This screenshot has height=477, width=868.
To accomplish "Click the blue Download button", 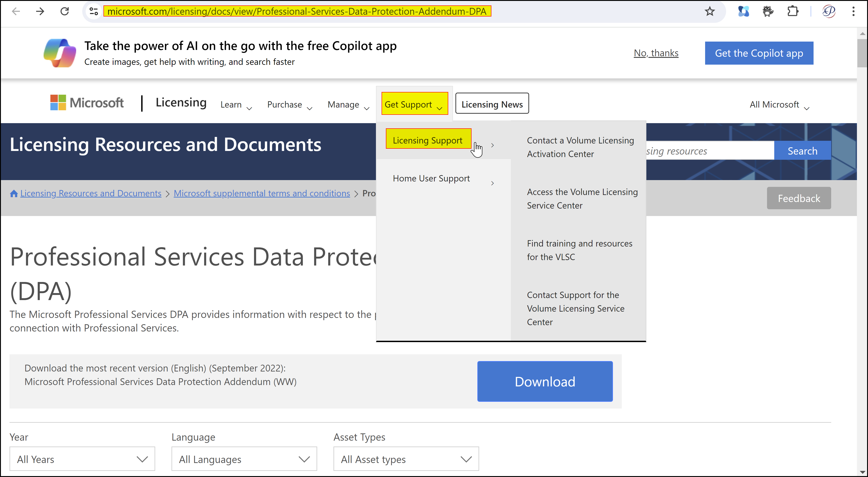I will [544, 381].
